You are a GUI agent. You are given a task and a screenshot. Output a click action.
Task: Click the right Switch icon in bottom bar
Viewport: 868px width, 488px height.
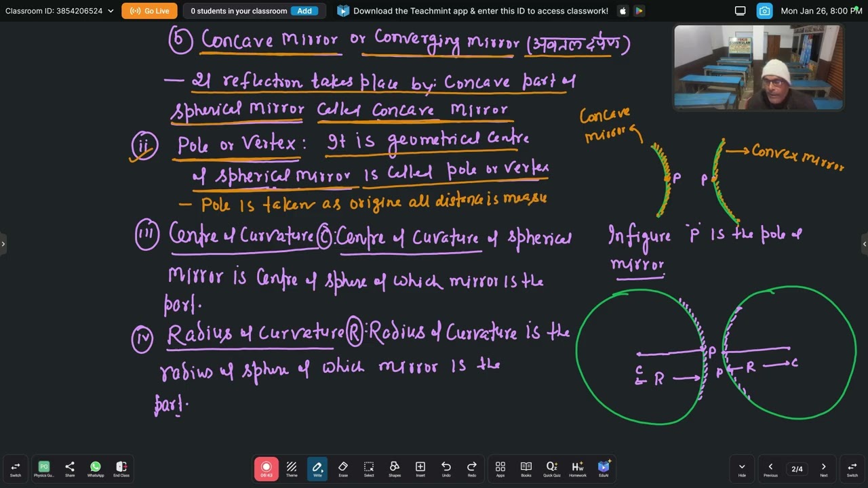pyautogui.click(x=852, y=469)
